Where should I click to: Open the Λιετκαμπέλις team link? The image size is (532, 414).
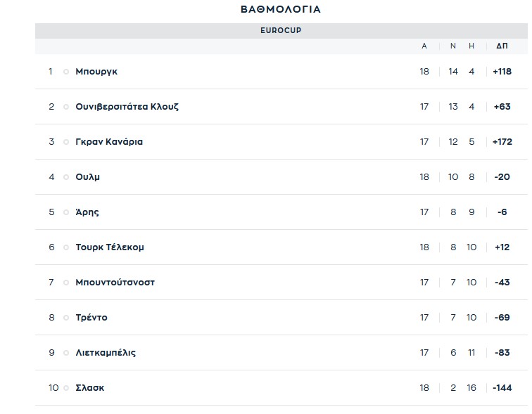click(x=106, y=353)
